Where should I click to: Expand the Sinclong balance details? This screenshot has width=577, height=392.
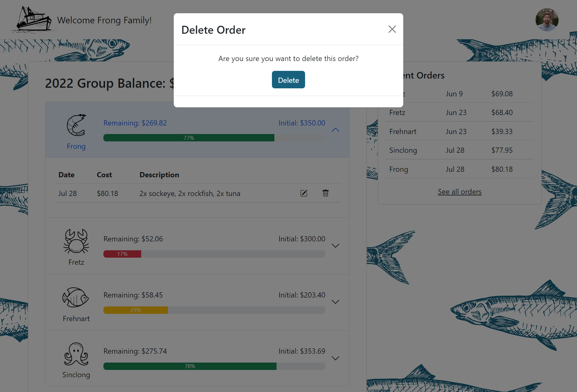point(335,358)
